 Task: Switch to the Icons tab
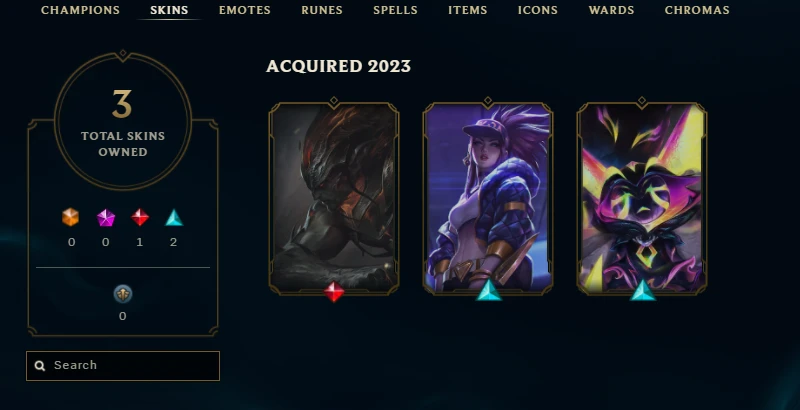pos(538,10)
